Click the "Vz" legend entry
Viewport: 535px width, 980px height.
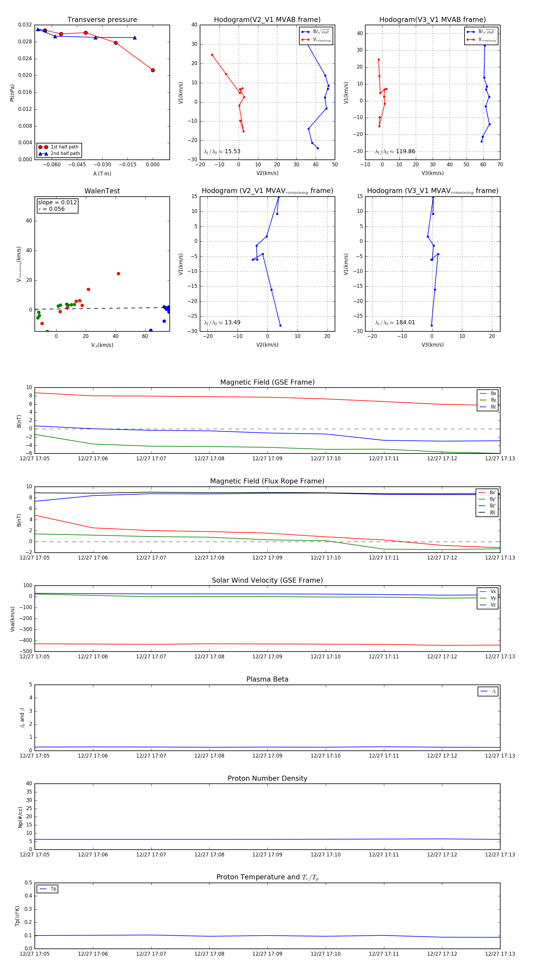click(x=488, y=605)
